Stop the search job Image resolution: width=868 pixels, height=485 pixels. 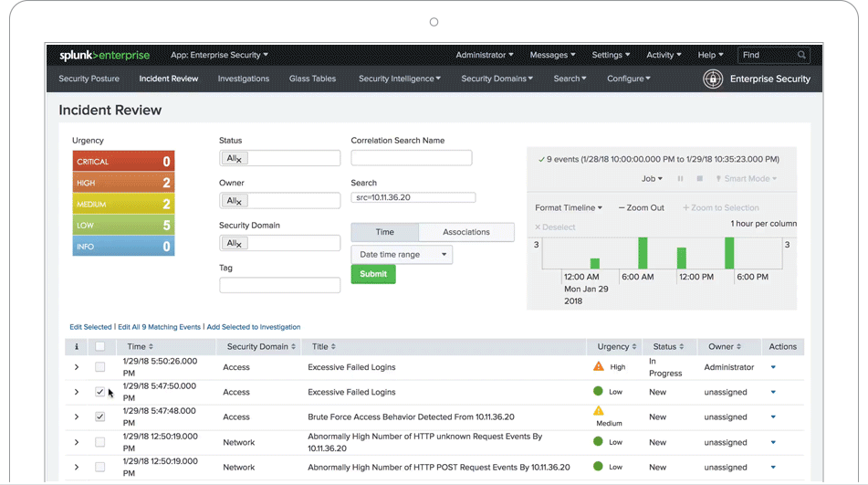tap(700, 178)
